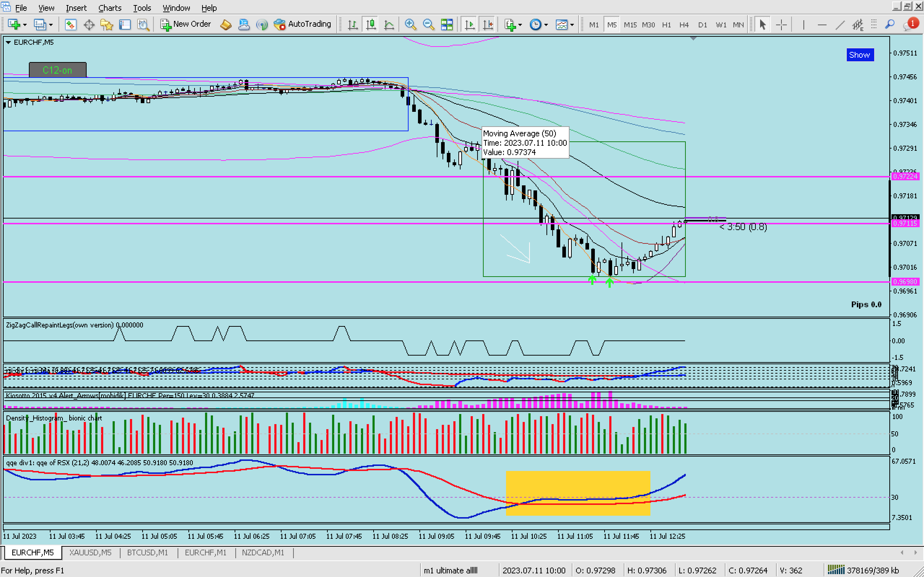This screenshot has height=577, width=924.
Task: Open the Market Watch window icon
Action: point(70,25)
